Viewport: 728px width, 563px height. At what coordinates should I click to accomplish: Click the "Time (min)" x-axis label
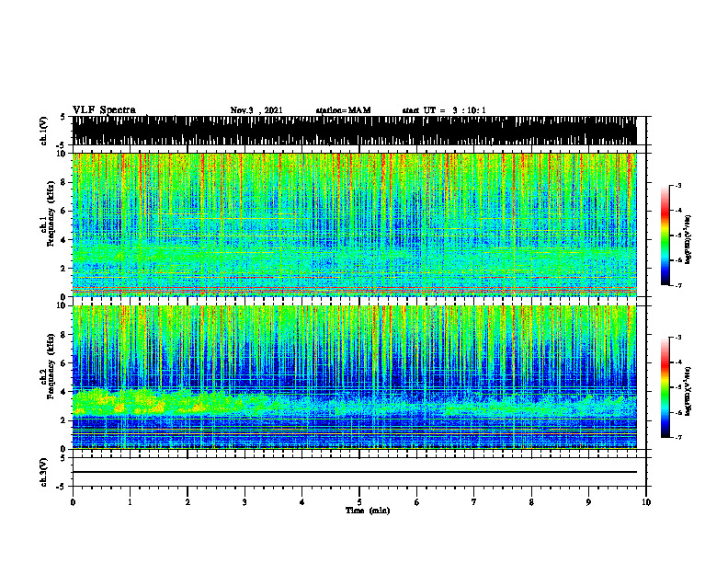(x=368, y=511)
